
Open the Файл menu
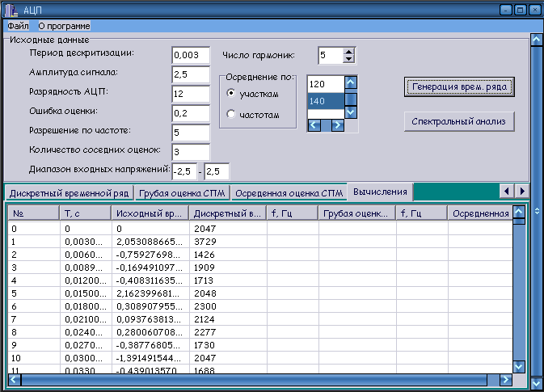tap(18, 26)
